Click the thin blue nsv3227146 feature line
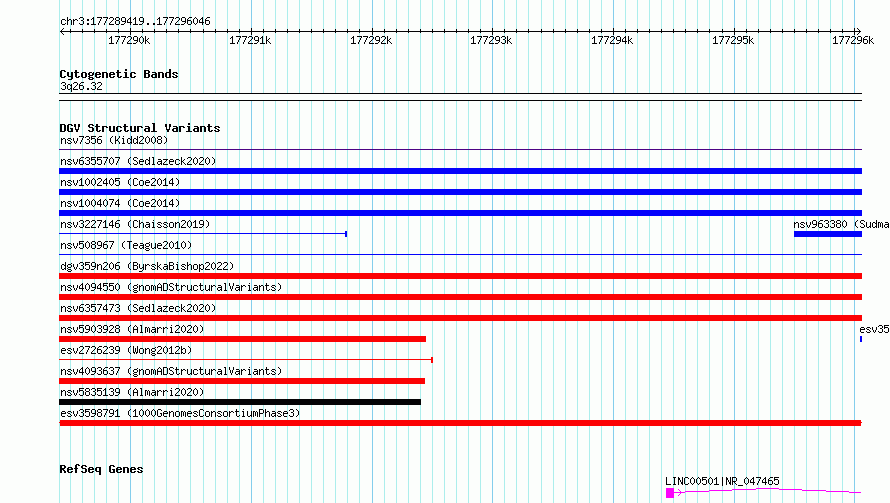This screenshot has width=890, height=503. pyautogui.click(x=203, y=233)
